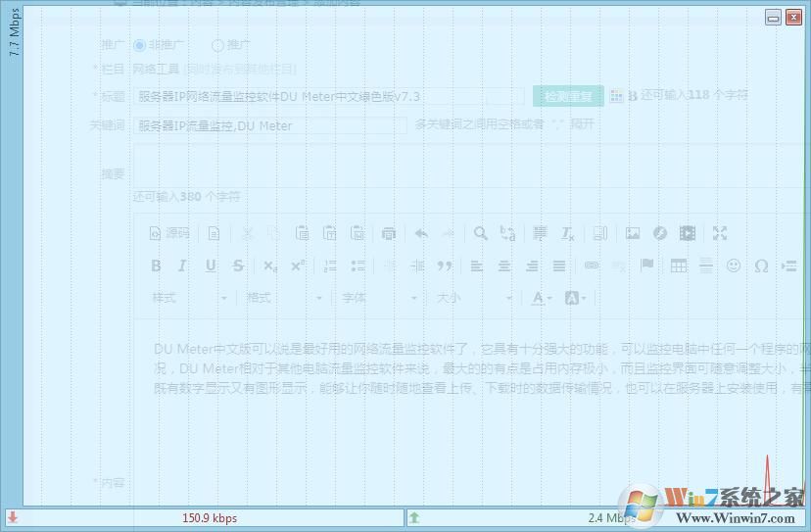Image resolution: width=811 pixels, height=532 pixels.
Task: Click the anchor flag icon
Action: (646, 266)
